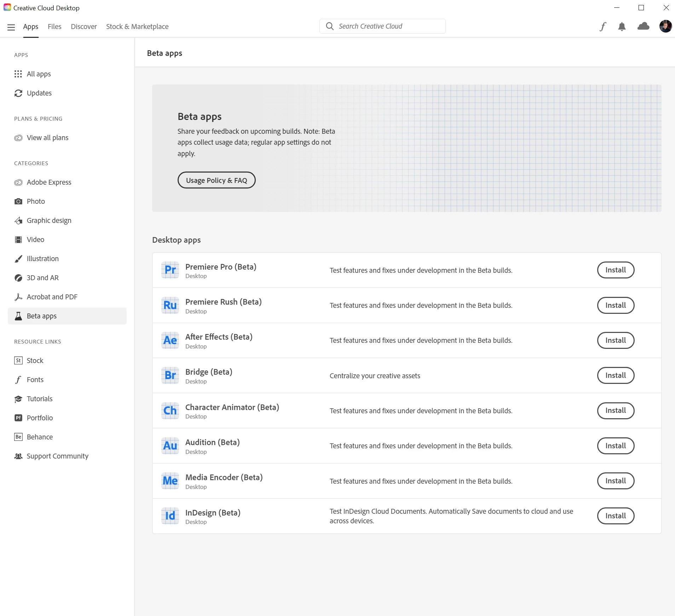Screen dimensions: 675x616
Task: Install InDesign (Beta)
Action: click(x=616, y=516)
